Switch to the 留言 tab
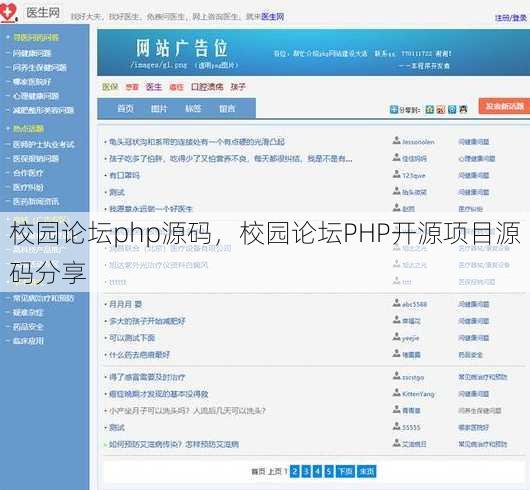The image size is (530, 490). point(227,108)
